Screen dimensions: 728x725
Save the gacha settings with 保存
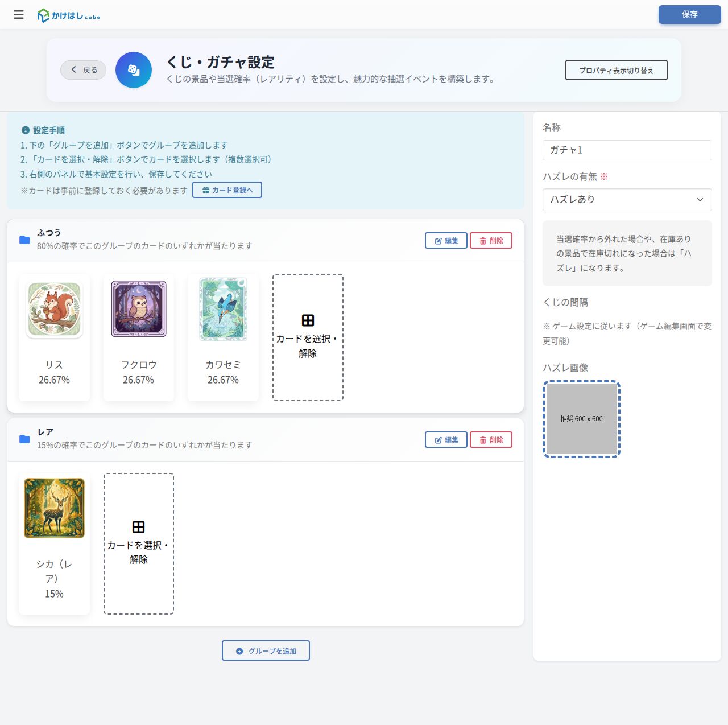coord(690,14)
